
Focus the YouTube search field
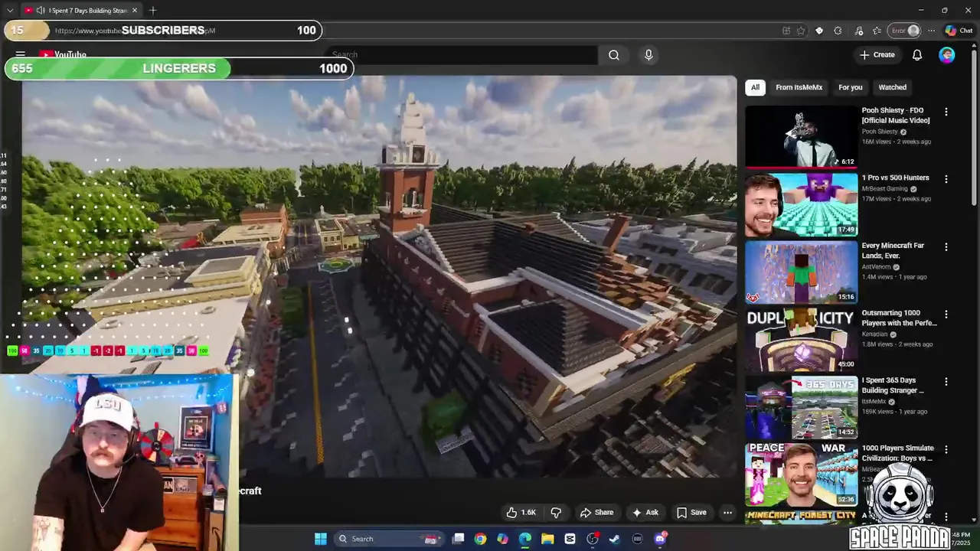tap(463, 55)
